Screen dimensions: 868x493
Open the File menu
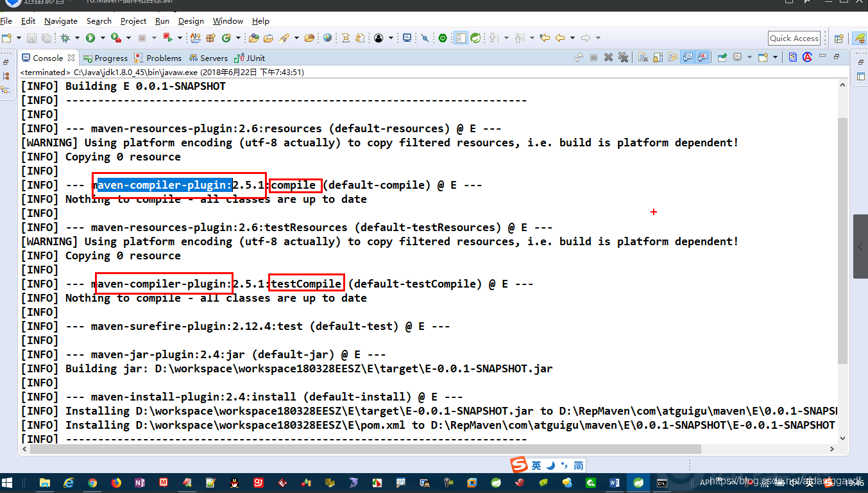(6, 21)
